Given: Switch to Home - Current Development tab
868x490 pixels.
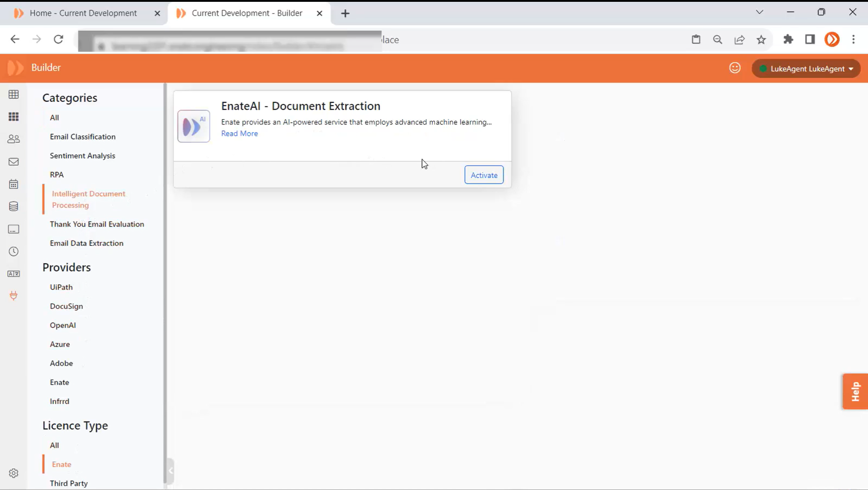Looking at the screenshot, I should tap(83, 13).
